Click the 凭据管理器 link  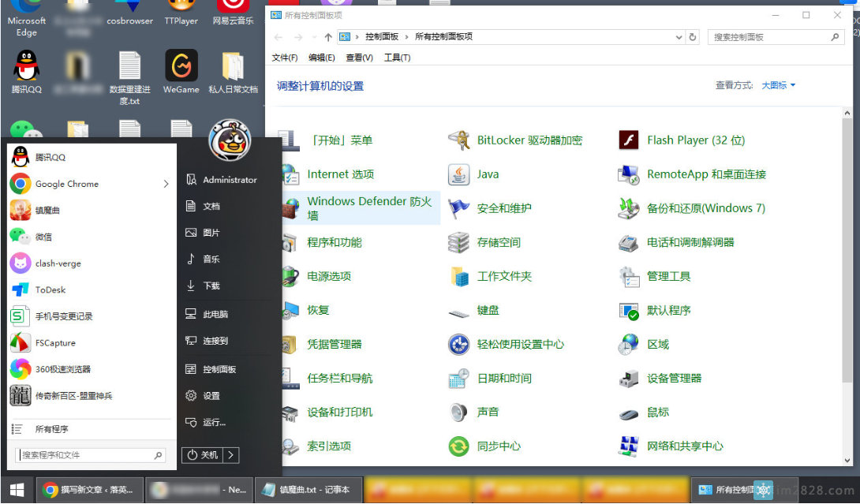pos(335,345)
